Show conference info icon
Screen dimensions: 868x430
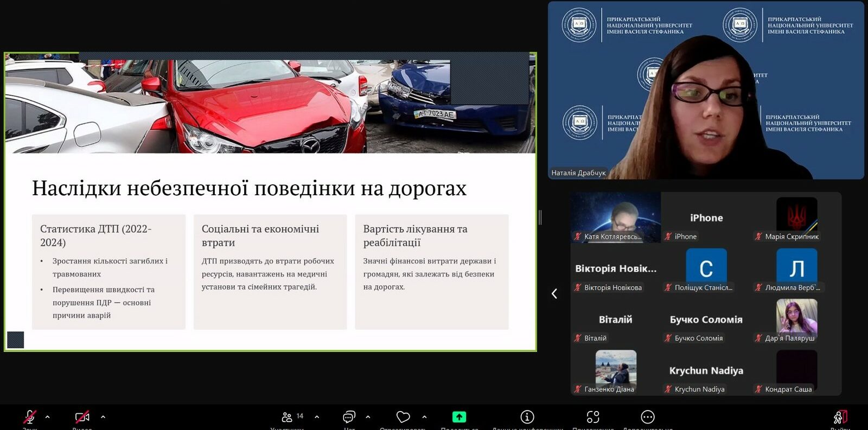(527, 417)
